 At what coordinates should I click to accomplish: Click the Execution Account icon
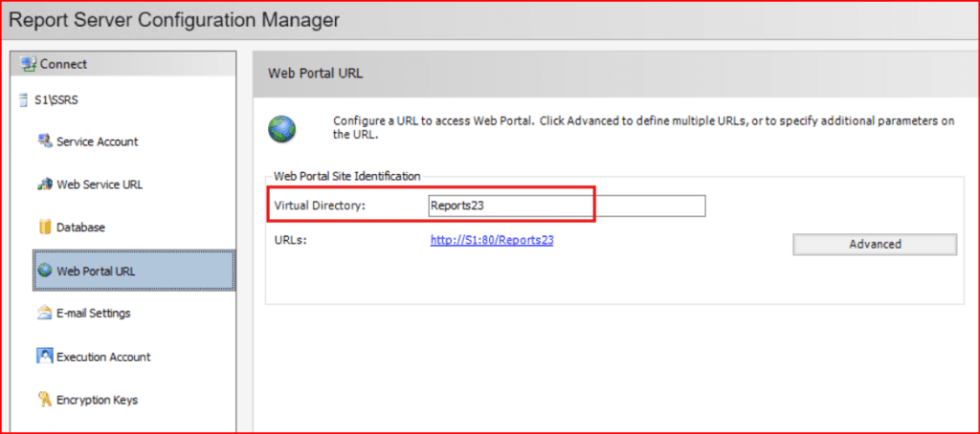point(44,357)
